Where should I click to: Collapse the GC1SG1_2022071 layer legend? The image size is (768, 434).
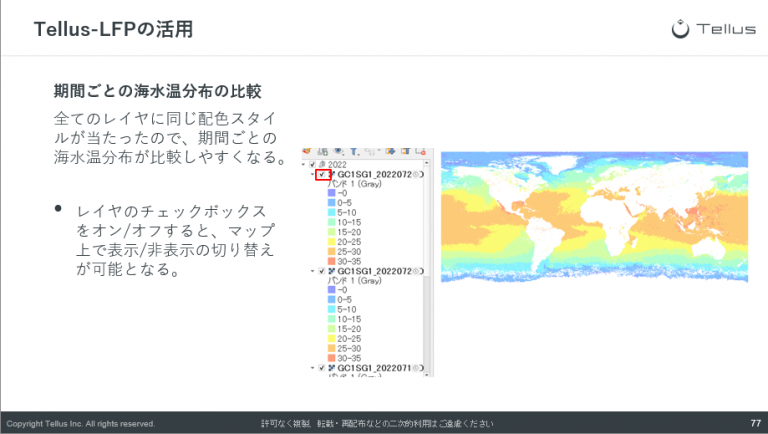[x=312, y=368]
